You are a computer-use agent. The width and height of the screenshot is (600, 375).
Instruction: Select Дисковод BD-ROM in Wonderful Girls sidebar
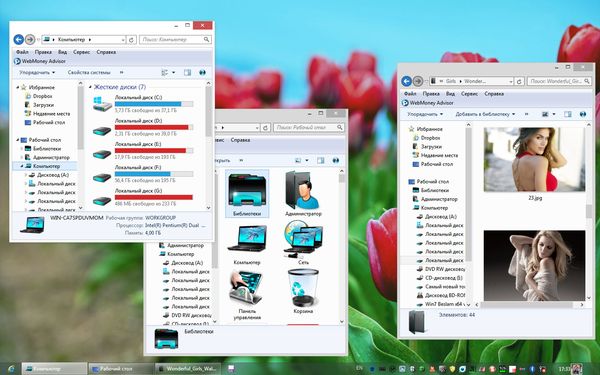(441, 295)
